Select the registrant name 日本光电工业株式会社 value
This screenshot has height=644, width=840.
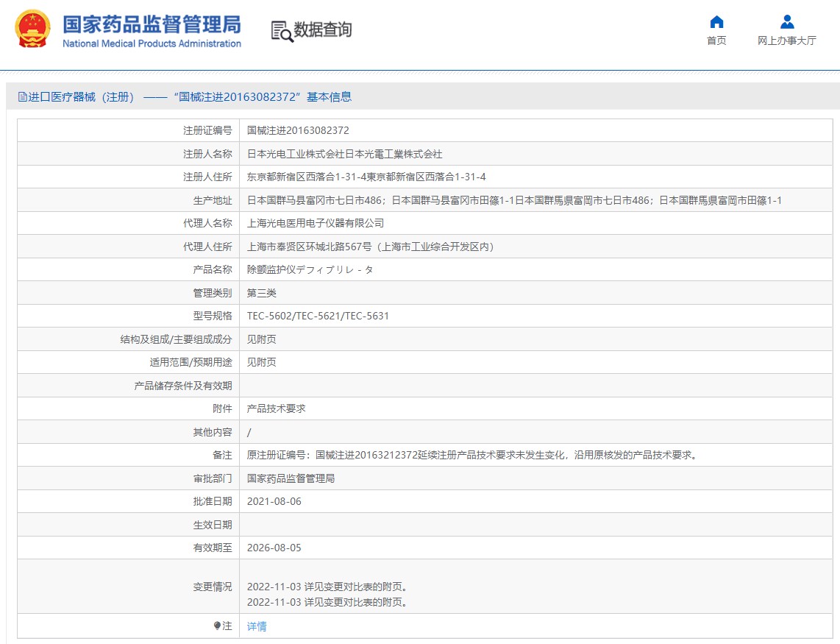coord(344,154)
